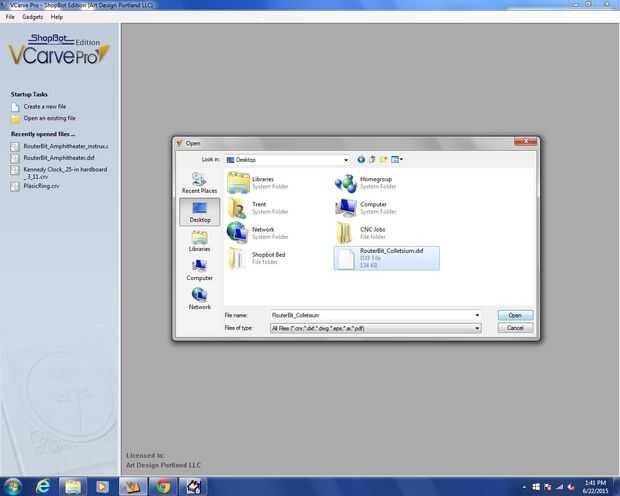Screen dimensions: 620x496
Task: Open Windows Media Player from the taskbar
Action: [102, 487]
